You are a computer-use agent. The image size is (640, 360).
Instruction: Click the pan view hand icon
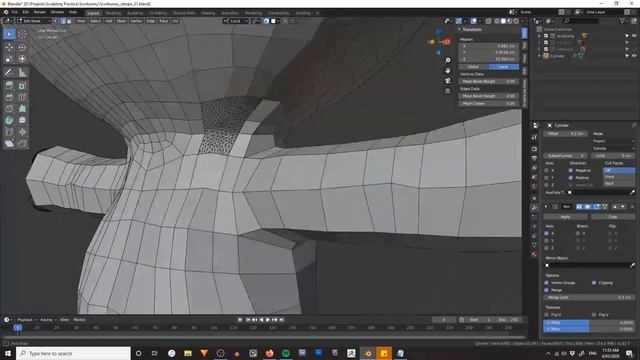tap(448, 70)
